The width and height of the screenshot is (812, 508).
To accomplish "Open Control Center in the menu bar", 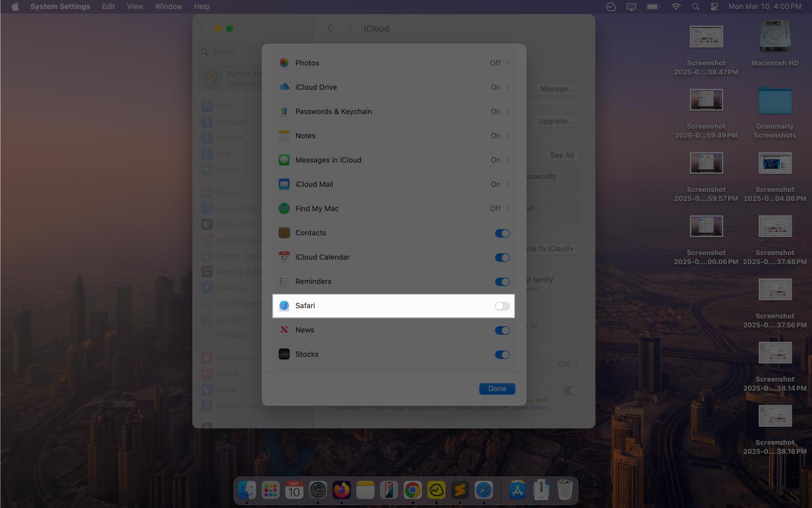I will pos(714,7).
